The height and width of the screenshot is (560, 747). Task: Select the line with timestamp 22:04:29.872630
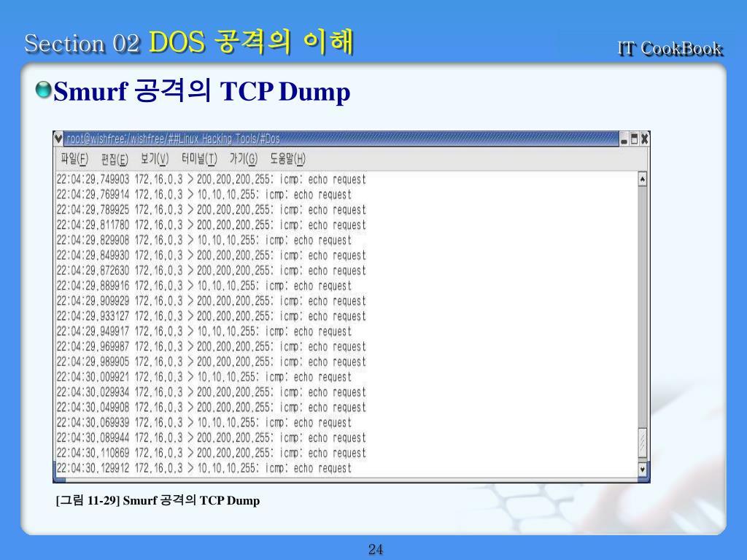(211, 271)
